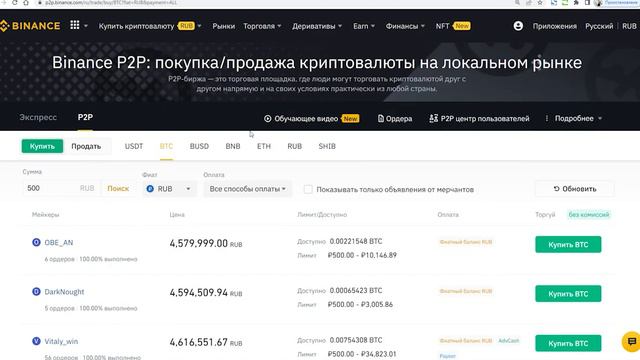The width and height of the screenshot is (640, 360).
Task: Select the BNB coin tab
Action: [233, 146]
